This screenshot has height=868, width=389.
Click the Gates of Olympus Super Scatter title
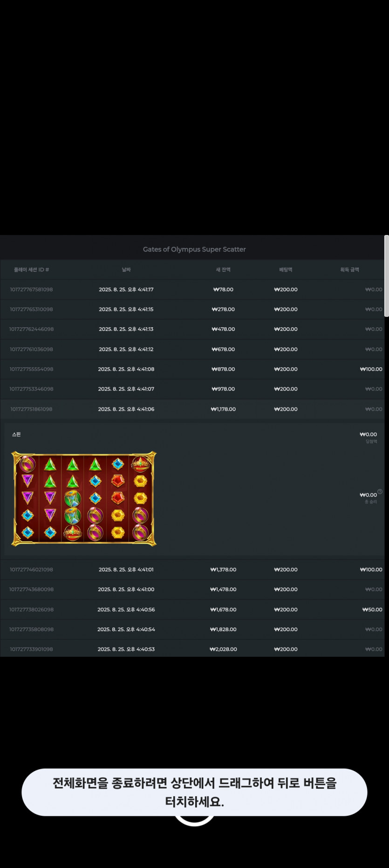194,249
